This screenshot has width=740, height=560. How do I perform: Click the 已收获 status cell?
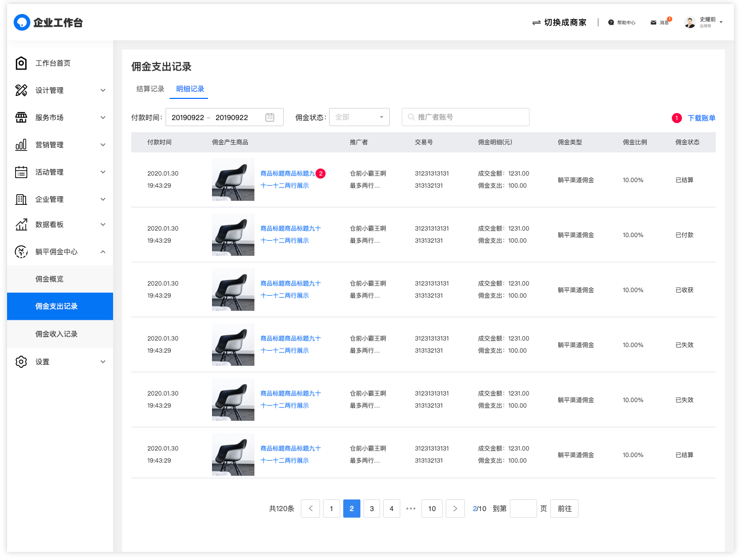click(684, 290)
